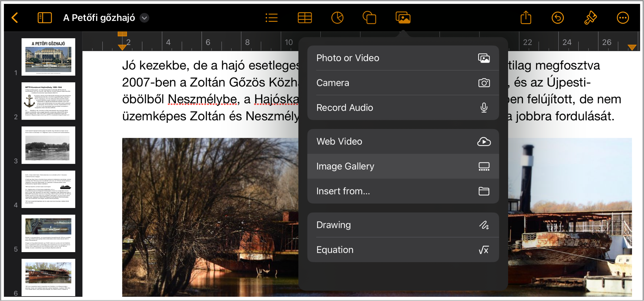This screenshot has height=301, width=644.
Task: Insert a chart from toolbar
Action: [x=337, y=18]
